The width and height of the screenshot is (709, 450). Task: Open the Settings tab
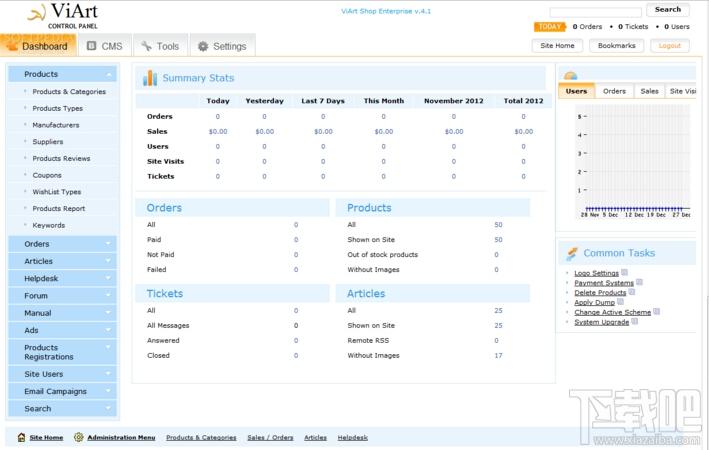[x=222, y=46]
